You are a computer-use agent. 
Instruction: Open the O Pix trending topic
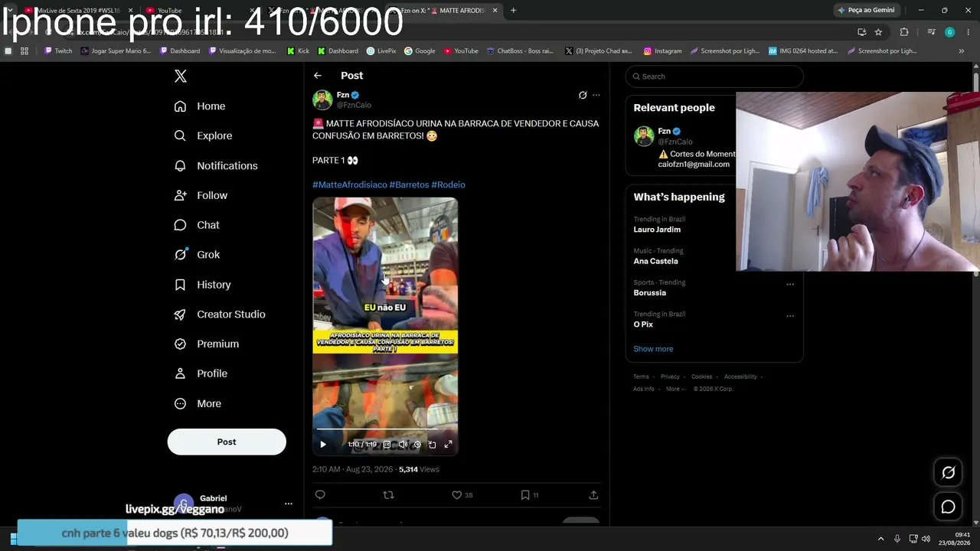click(x=643, y=324)
